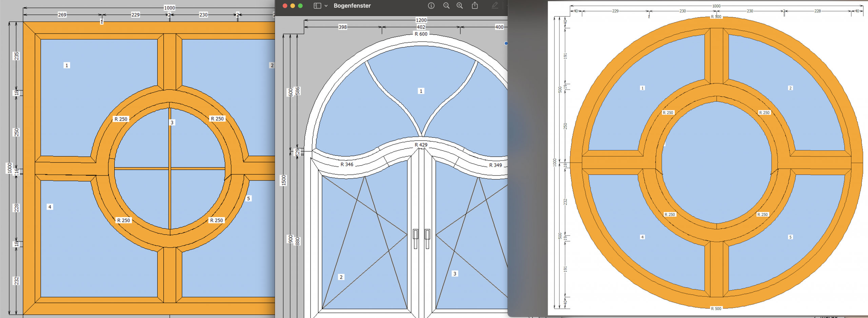Show the inspector info icon
This screenshot has width=868, height=318.
point(431,6)
